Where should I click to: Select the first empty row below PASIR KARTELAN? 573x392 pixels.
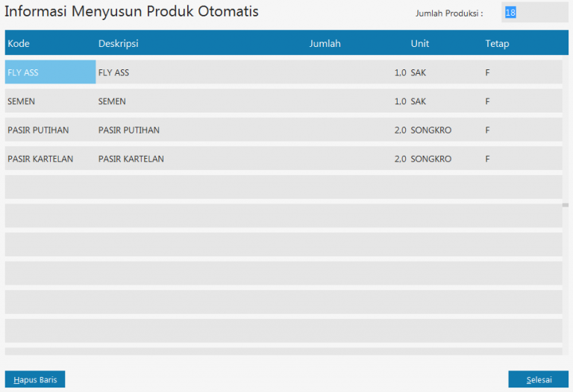[x=284, y=187]
